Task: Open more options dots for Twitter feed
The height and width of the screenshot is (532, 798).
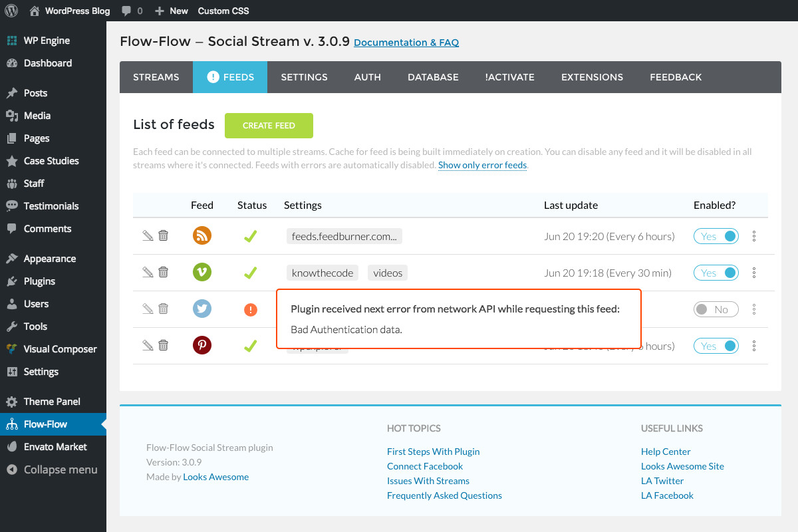Action: [754, 309]
